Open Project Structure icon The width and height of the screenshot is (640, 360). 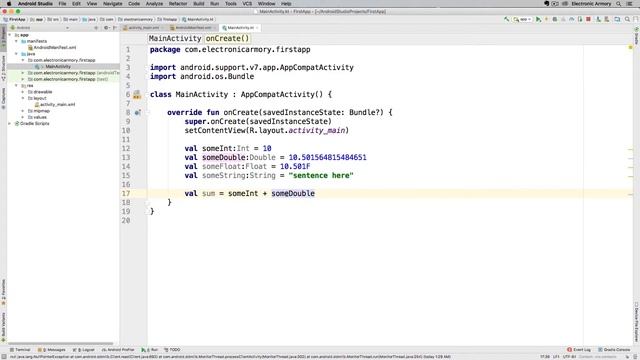pyautogui.click(x=617, y=19)
